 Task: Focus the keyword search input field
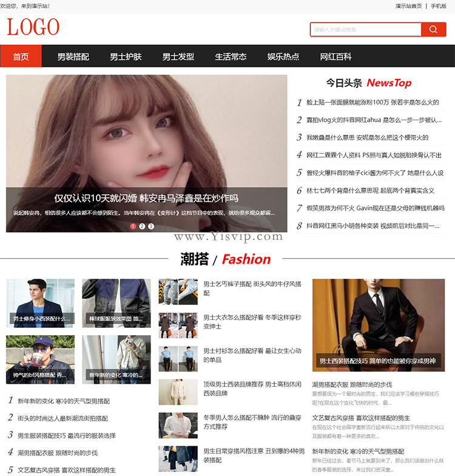[365, 30]
